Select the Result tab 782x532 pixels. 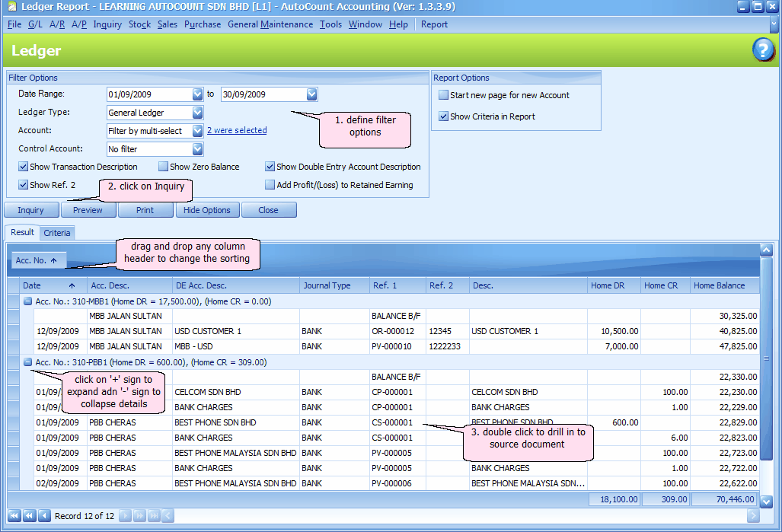click(22, 232)
